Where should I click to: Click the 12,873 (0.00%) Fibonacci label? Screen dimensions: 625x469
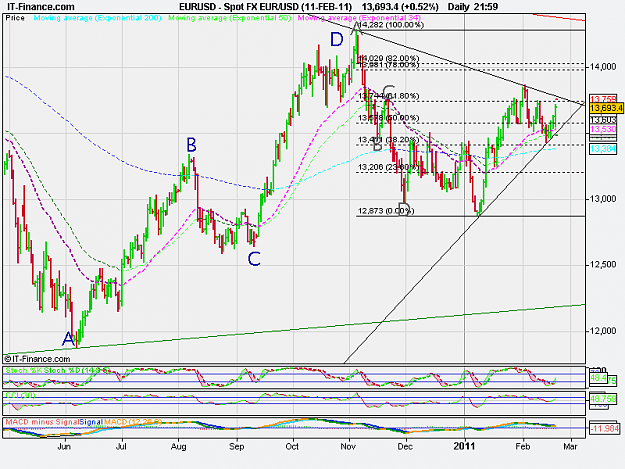(386, 211)
